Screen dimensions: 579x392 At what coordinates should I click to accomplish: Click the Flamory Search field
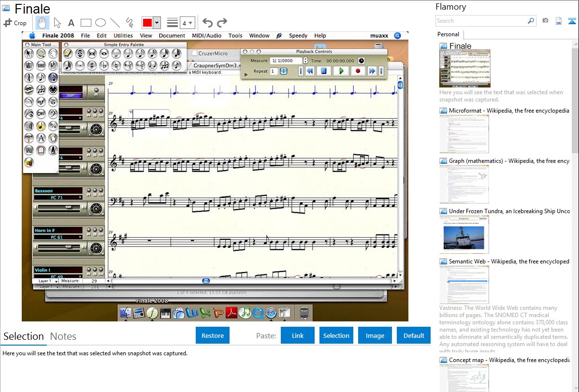pos(481,21)
